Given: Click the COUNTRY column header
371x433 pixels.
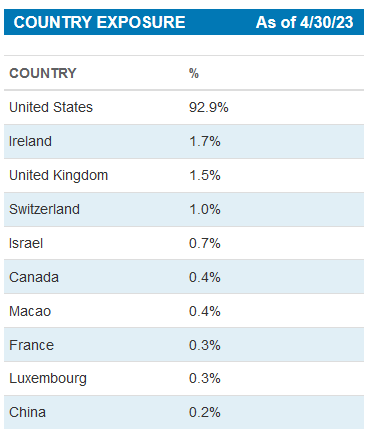Looking at the screenshot, I should coord(43,73).
